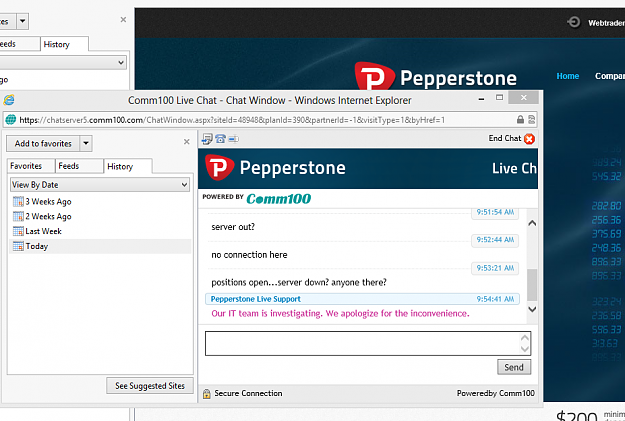The width and height of the screenshot is (625, 421).
Task: Click the Webtrader login icon in Pepperstone site
Action: (x=574, y=22)
